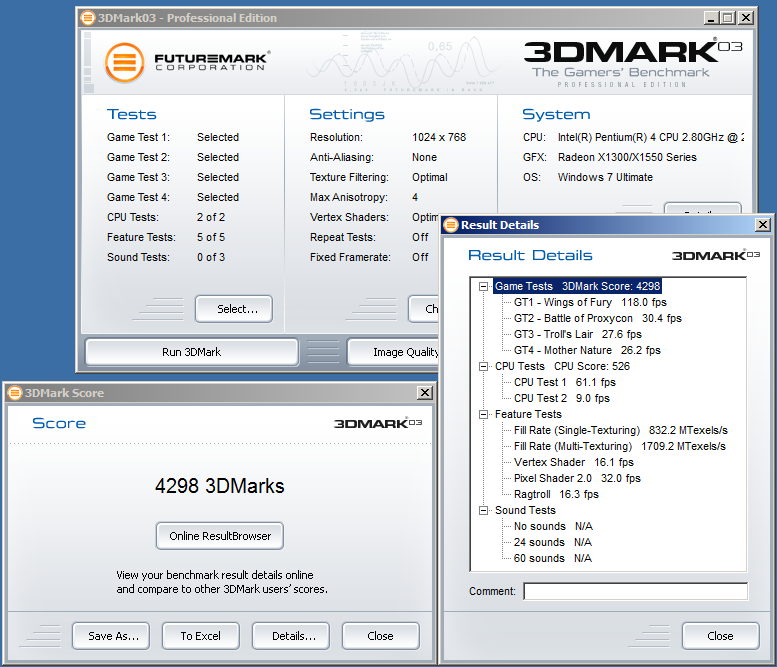The width and height of the screenshot is (777, 667).
Task: Click the 4298 3DMarks score text
Action: pyautogui.click(x=220, y=486)
